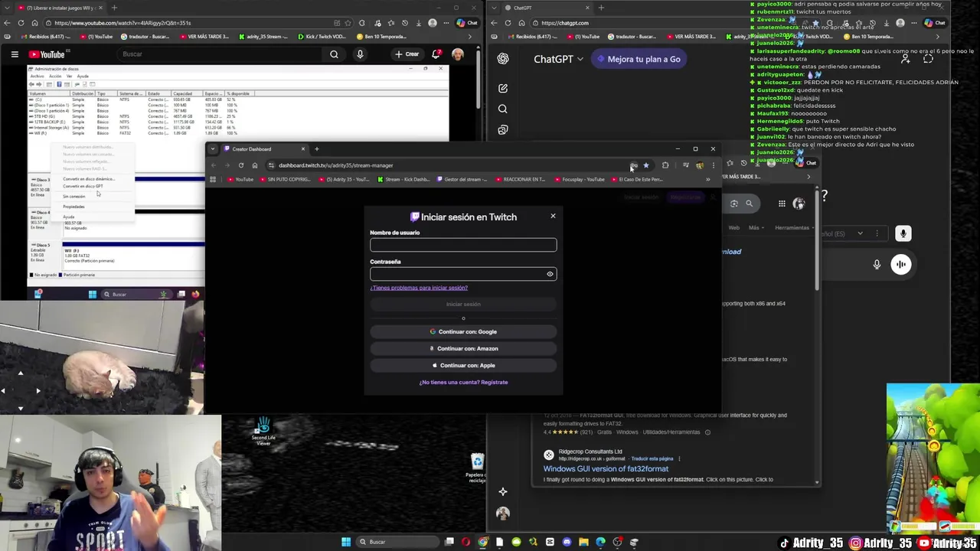Focus the YouTube Buscar search field

pyautogui.click(x=220, y=54)
